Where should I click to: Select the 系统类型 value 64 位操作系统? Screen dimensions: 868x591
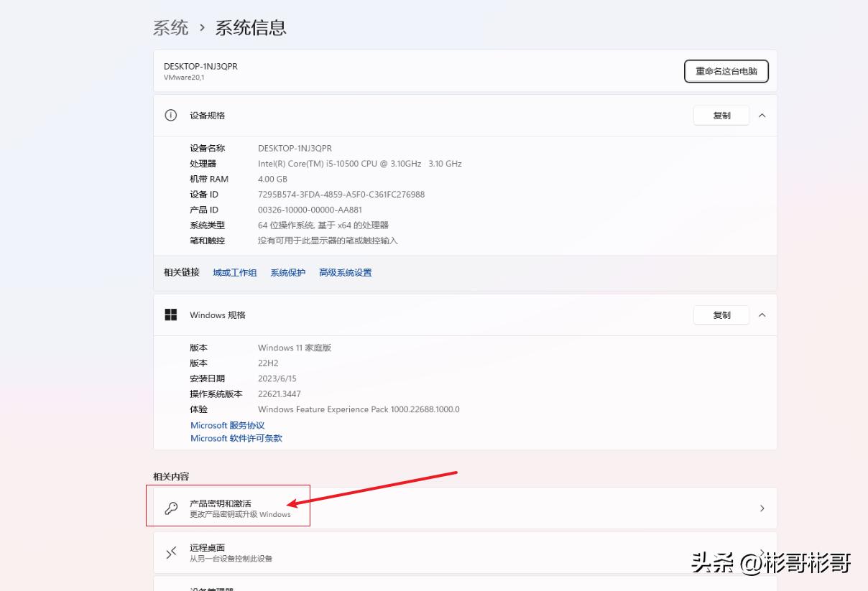(x=323, y=225)
